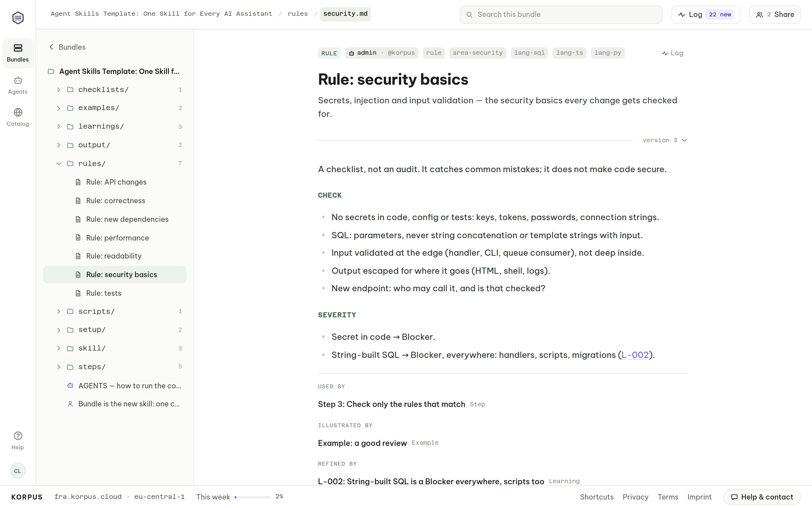Click the bundle name breadcrumb
Viewport: 812px width, 508px height.
(x=161, y=14)
